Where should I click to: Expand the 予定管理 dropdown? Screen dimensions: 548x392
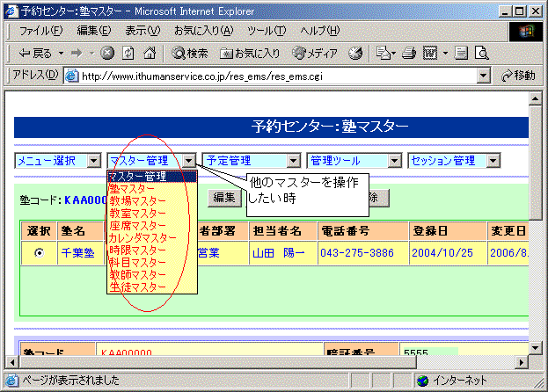(295, 161)
